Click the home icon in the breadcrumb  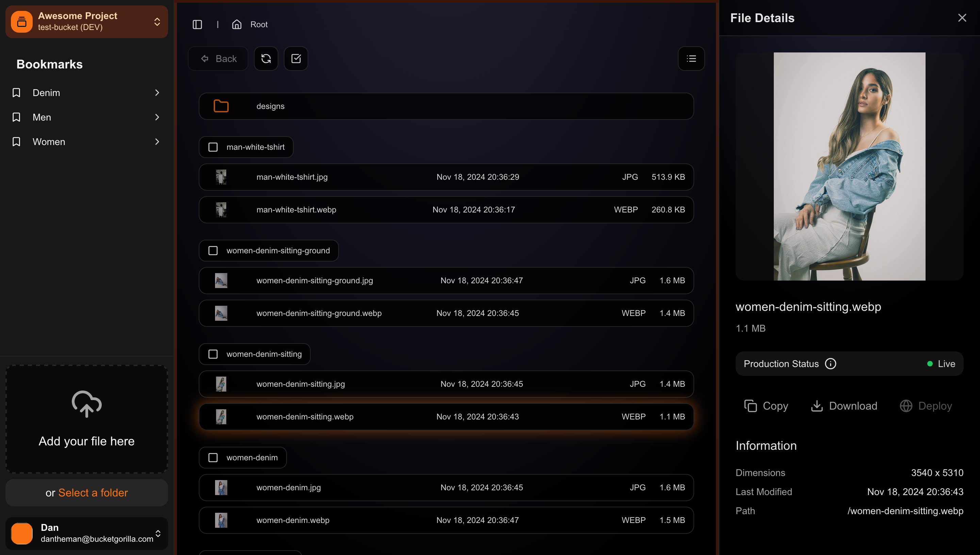(237, 25)
